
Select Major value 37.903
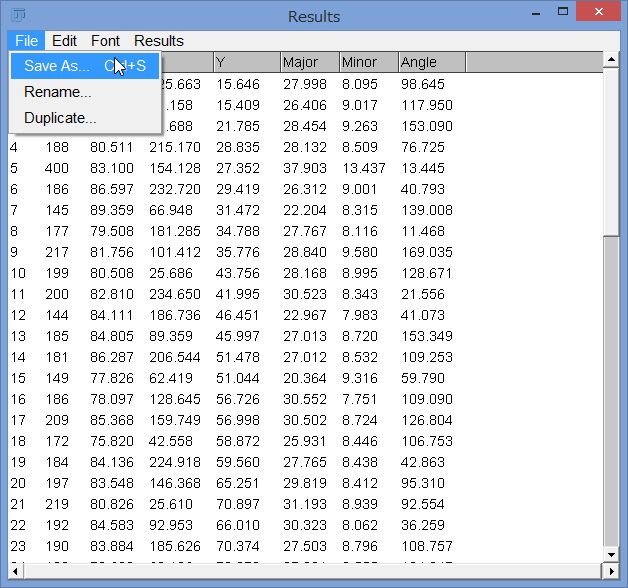[x=305, y=168]
